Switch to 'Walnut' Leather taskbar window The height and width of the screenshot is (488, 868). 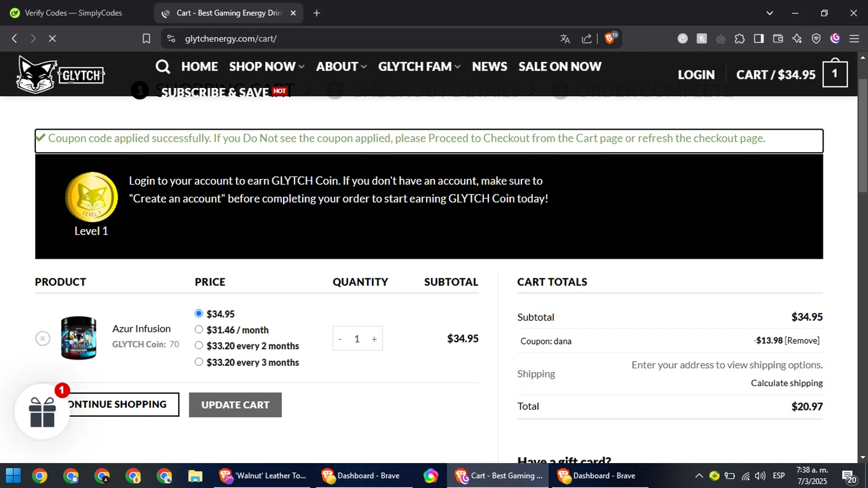(263, 476)
